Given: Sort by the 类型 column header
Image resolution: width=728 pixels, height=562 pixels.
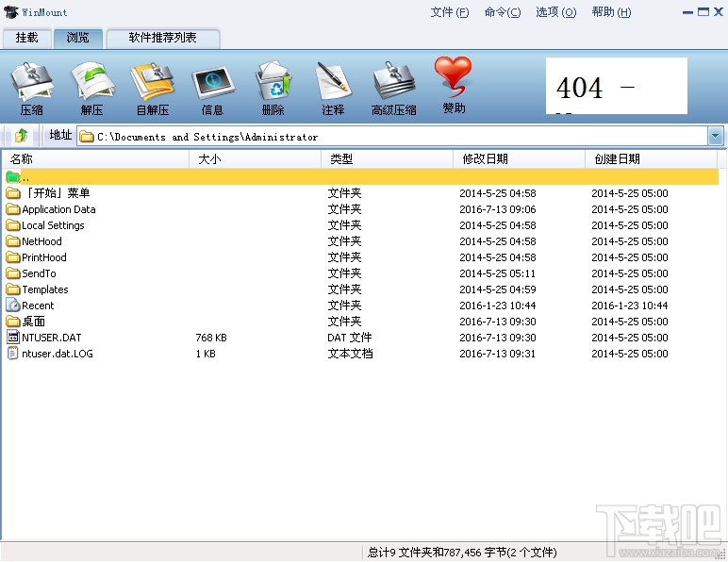Looking at the screenshot, I should (387, 159).
